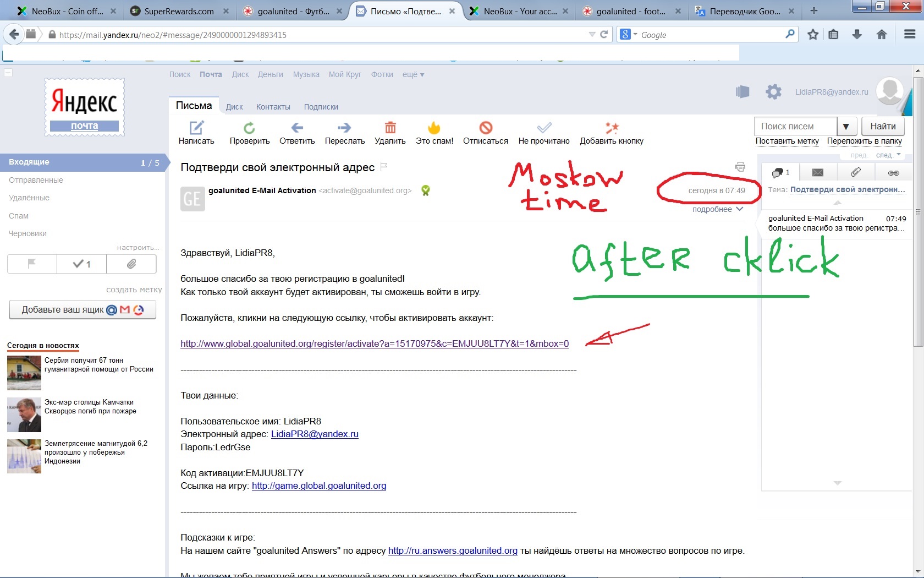Click the goalunited activation link
This screenshot has height=578, width=924.
click(375, 343)
